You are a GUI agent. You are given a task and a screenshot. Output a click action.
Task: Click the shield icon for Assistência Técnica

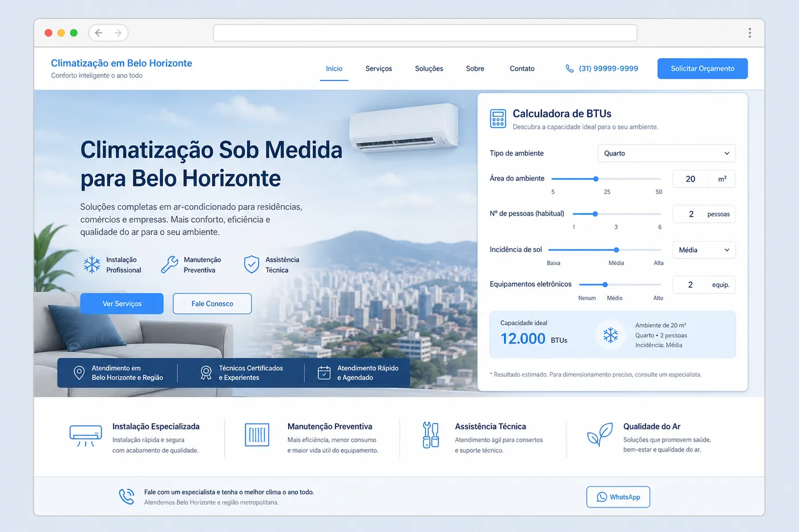coord(252,265)
